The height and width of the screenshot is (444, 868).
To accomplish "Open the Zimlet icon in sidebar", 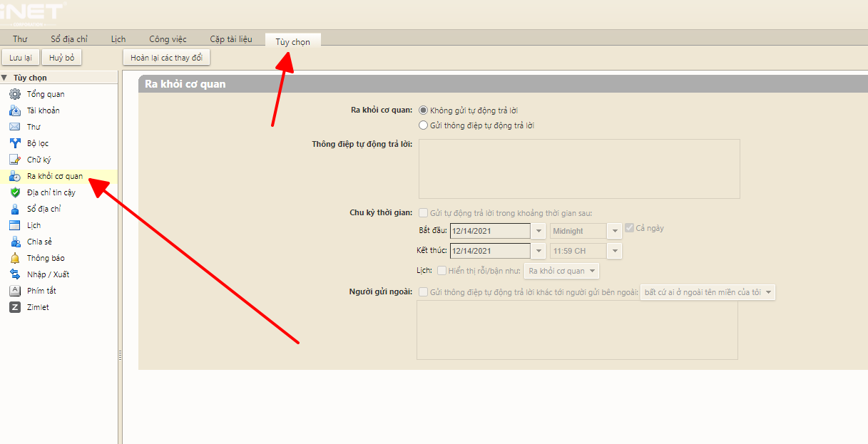I will tap(14, 307).
